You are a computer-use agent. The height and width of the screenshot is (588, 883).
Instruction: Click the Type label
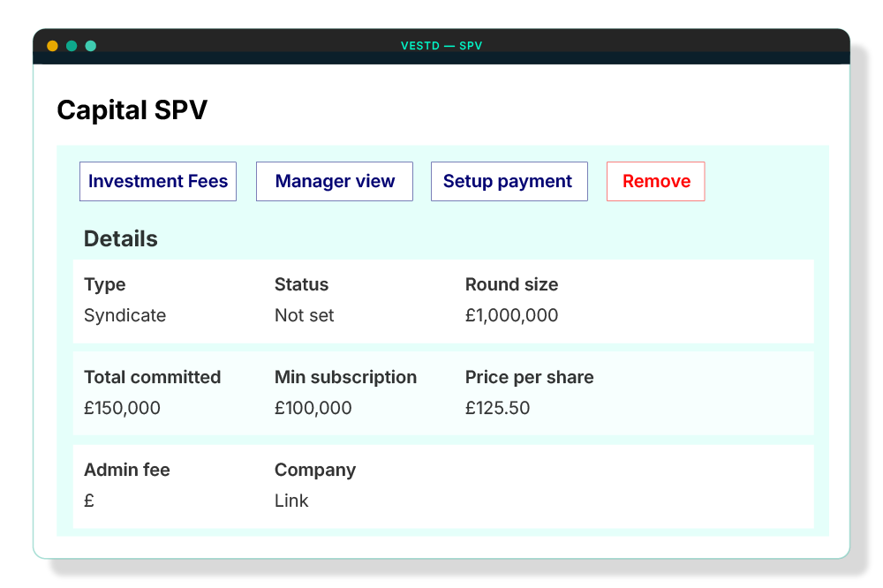coord(105,285)
